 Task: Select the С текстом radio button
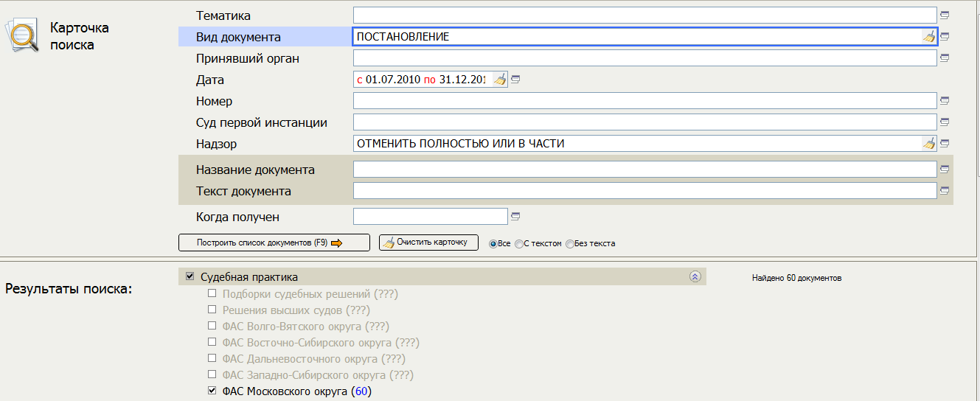519,244
